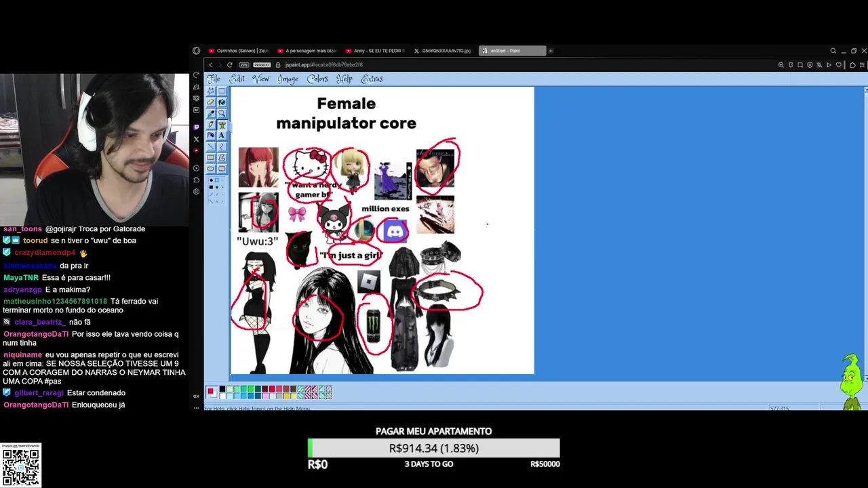Open a new browser tab with plus button

(x=551, y=51)
